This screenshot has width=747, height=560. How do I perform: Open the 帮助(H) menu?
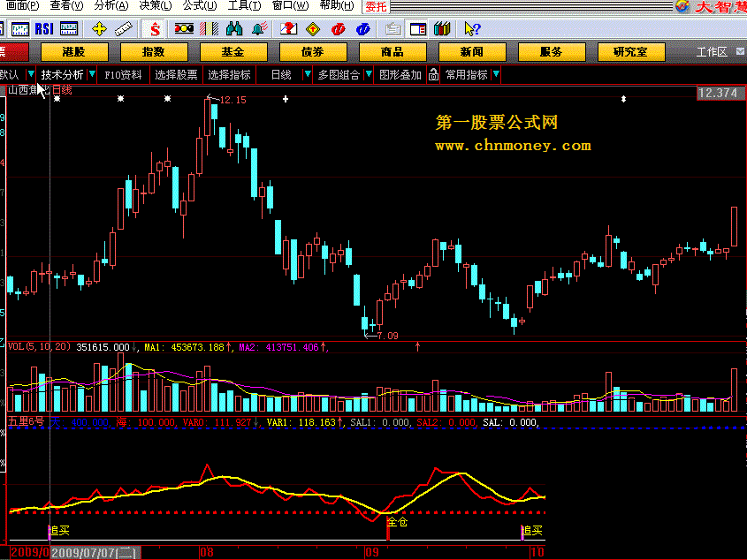[337, 5]
